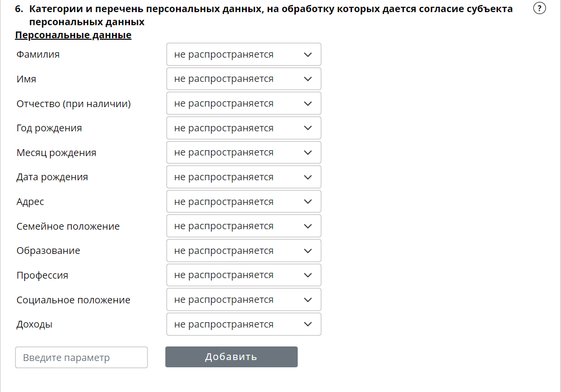Expand the Доходы dropdown

(x=243, y=325)
